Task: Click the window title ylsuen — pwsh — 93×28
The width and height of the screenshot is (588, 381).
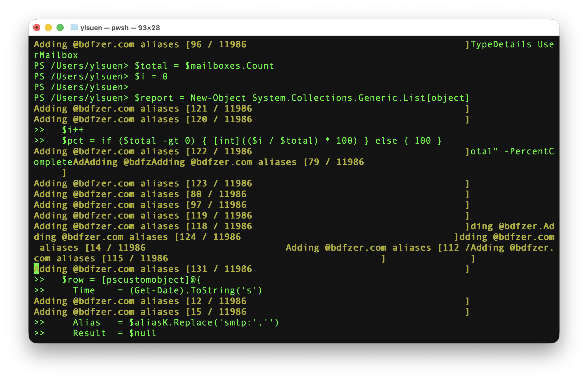Action: pos(120,28)
